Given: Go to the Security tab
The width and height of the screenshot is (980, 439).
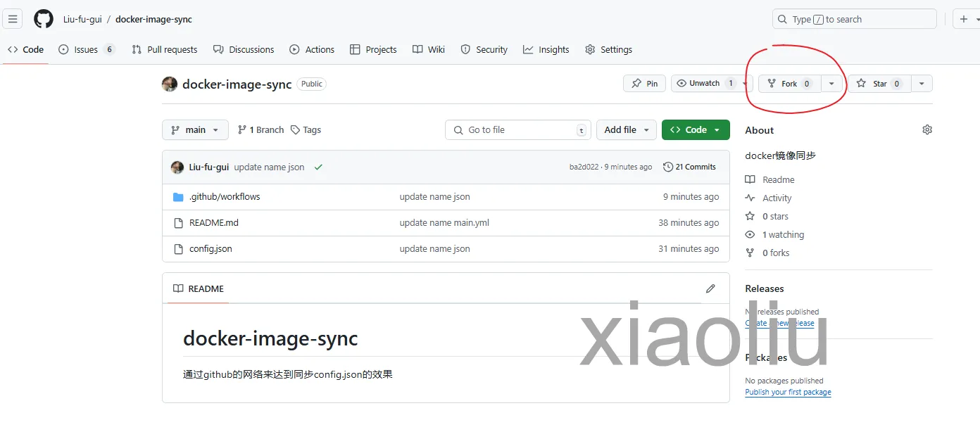Looking at the screenshot, I should point(484,49).
